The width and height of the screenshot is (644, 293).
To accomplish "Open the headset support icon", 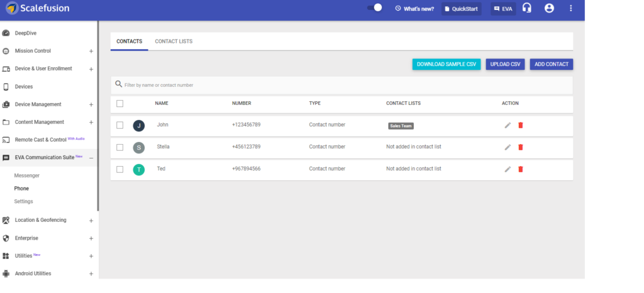I will pyautogui.click(x=527, y=8).
